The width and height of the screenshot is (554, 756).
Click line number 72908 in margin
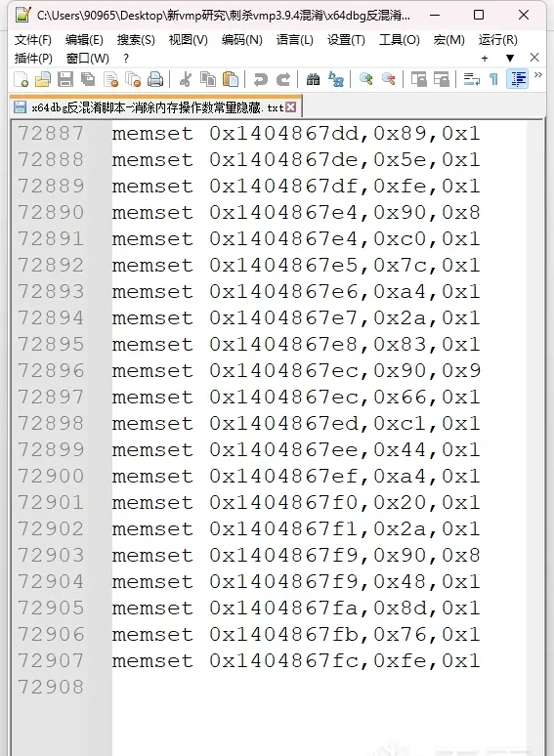pyautogui.click(x=51, y=687)
